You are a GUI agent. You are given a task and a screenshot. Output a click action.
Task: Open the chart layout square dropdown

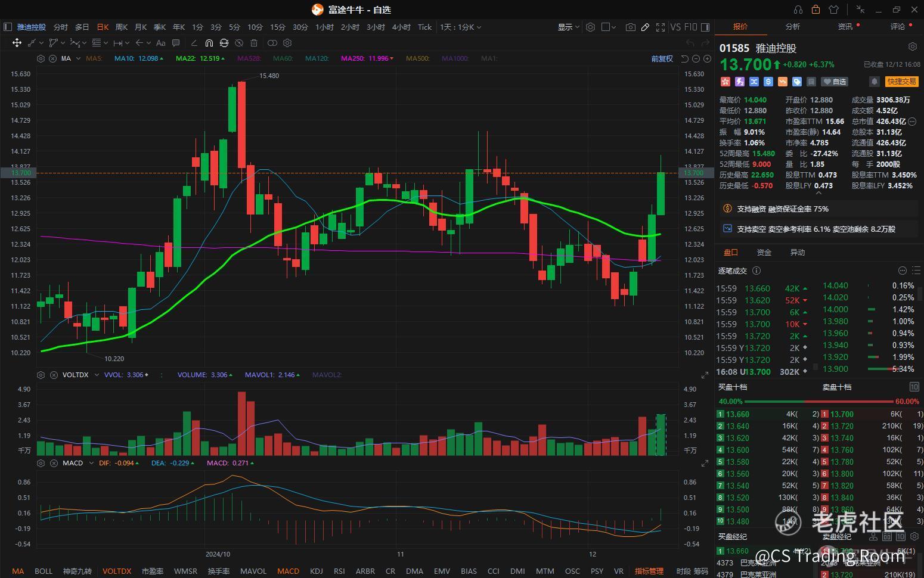pos(609,27)
